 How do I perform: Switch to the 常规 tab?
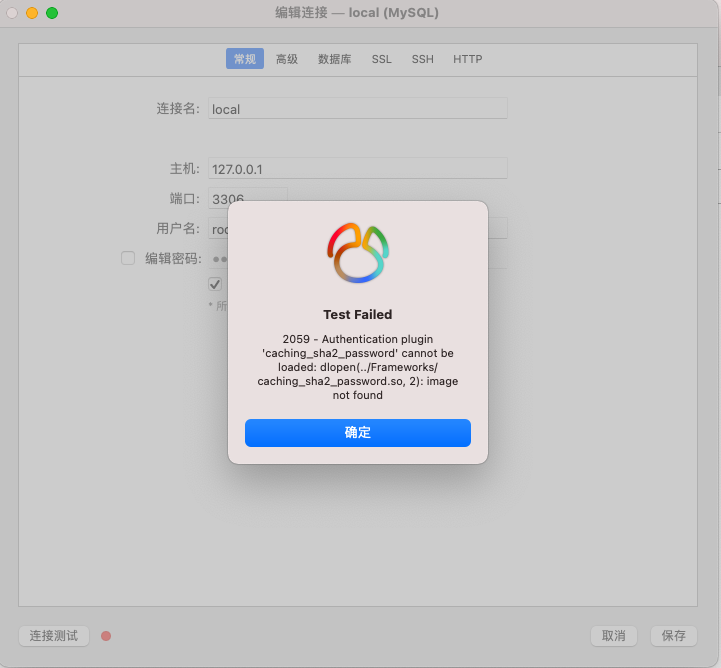tap(245, 59)
